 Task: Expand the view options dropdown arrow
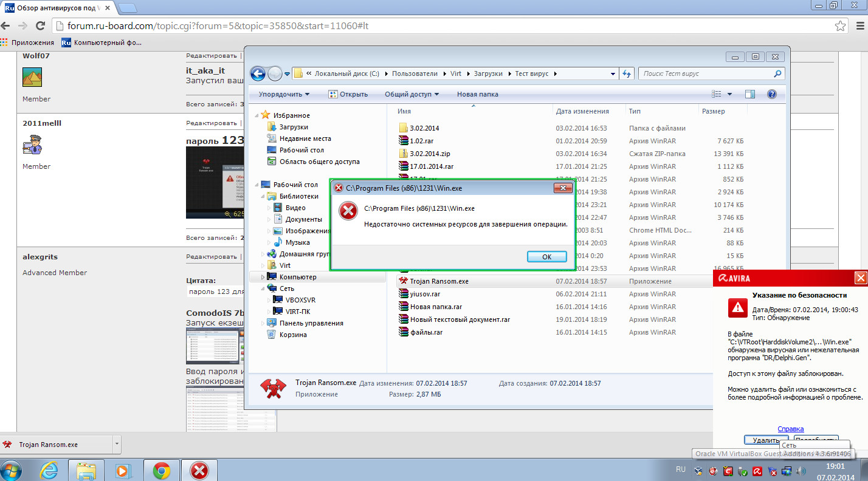click(729, 94)
